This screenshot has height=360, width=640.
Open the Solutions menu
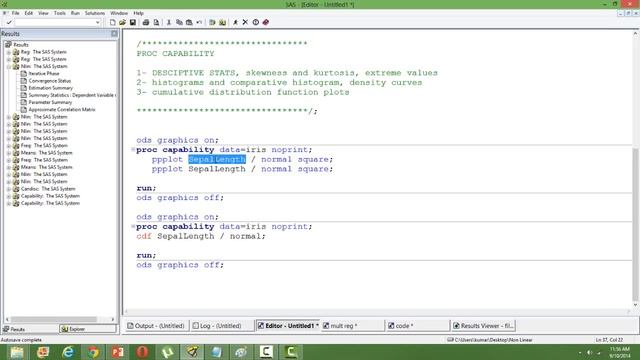[95, 13]
